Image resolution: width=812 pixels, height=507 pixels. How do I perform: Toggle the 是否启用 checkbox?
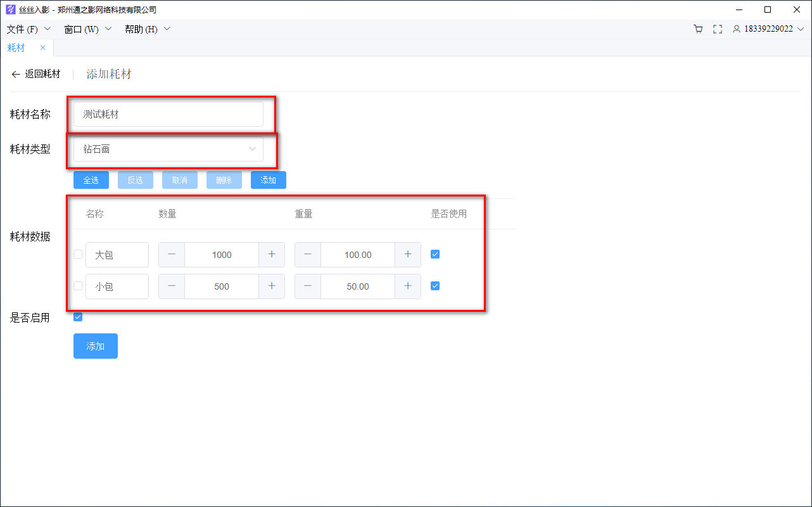(x=78, y=317)
